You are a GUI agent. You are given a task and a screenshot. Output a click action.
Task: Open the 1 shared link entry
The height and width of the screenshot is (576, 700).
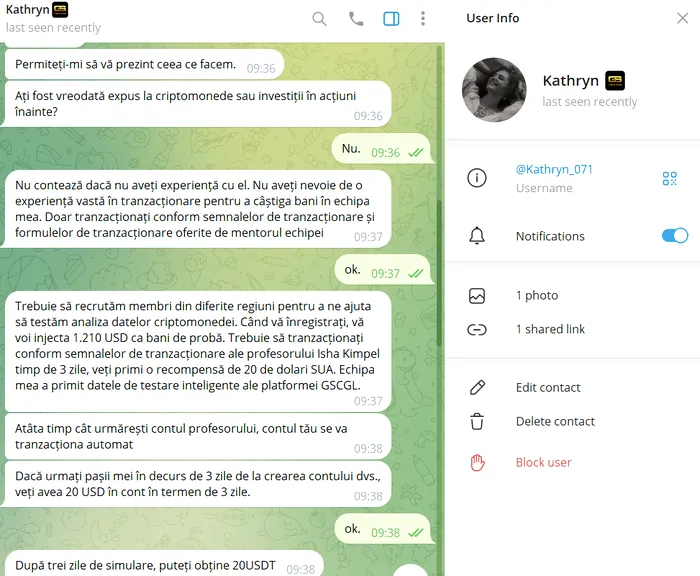pyautogui.click(x=573, y=330)
